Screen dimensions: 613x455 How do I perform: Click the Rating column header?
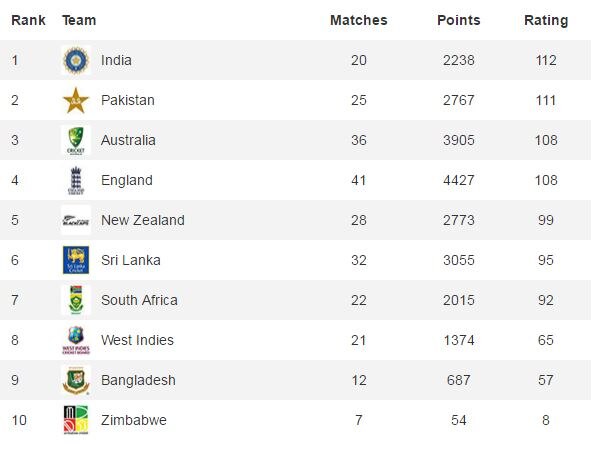click(x=546, y=21)
